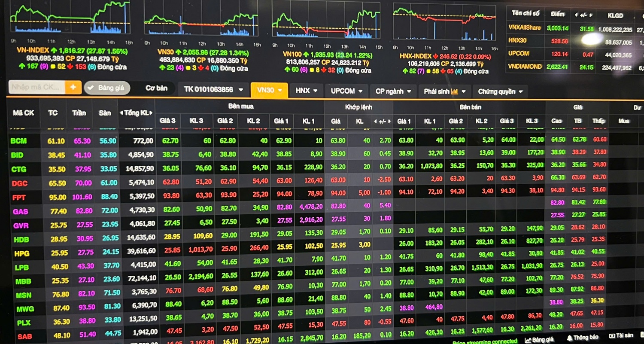The height and width of the screenshot is (344, 644).
Task: Open the CP ngành dropdown
Action: tap(393, 91)
